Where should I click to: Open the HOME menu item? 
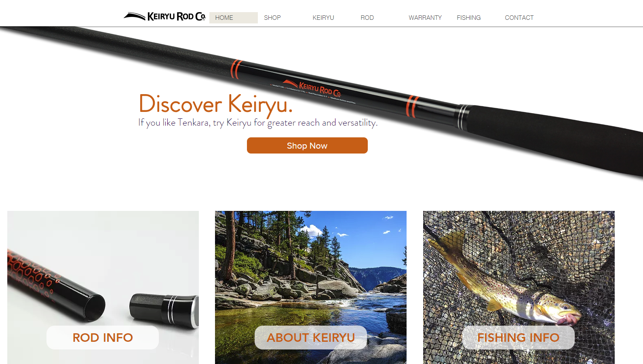coord(233,18)
